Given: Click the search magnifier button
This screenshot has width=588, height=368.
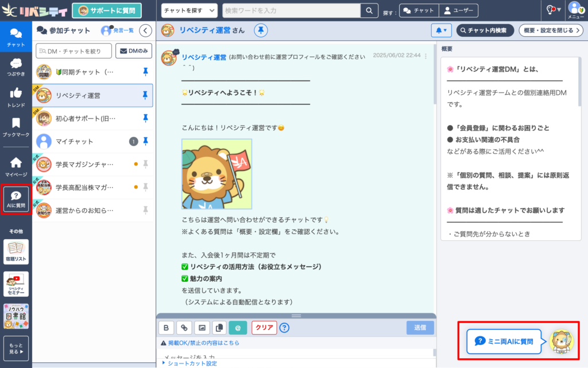Looking at the screenshot, I should point(369,10).
